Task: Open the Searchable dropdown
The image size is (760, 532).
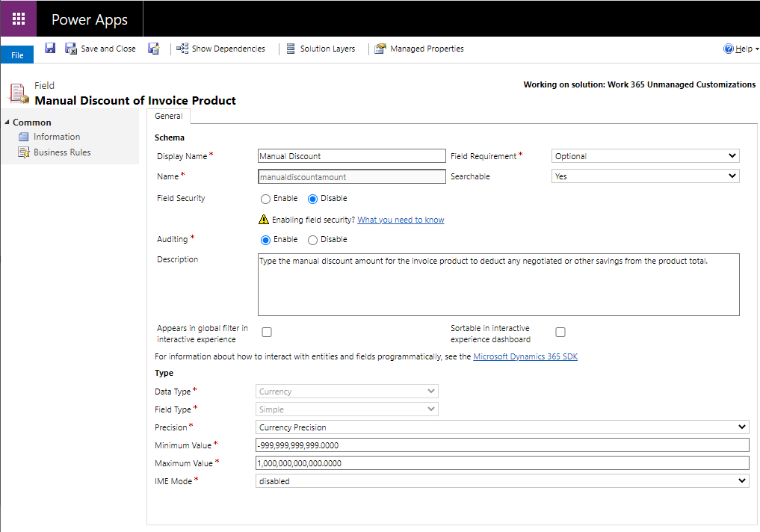Action: click(645, 176)
